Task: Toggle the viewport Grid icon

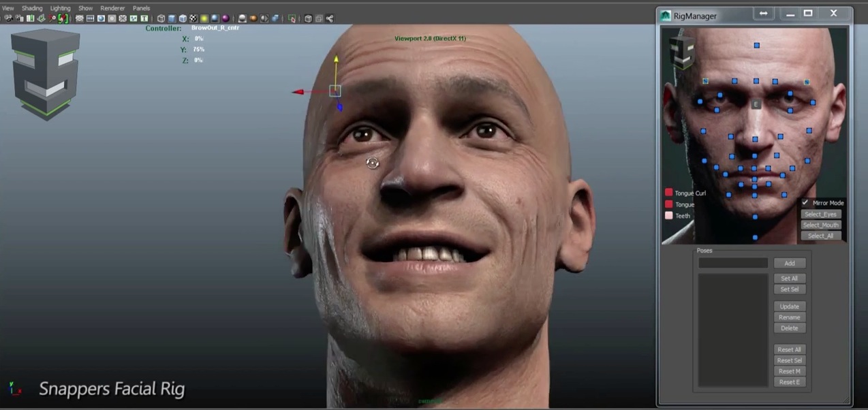Action: (x=80, y=18)
